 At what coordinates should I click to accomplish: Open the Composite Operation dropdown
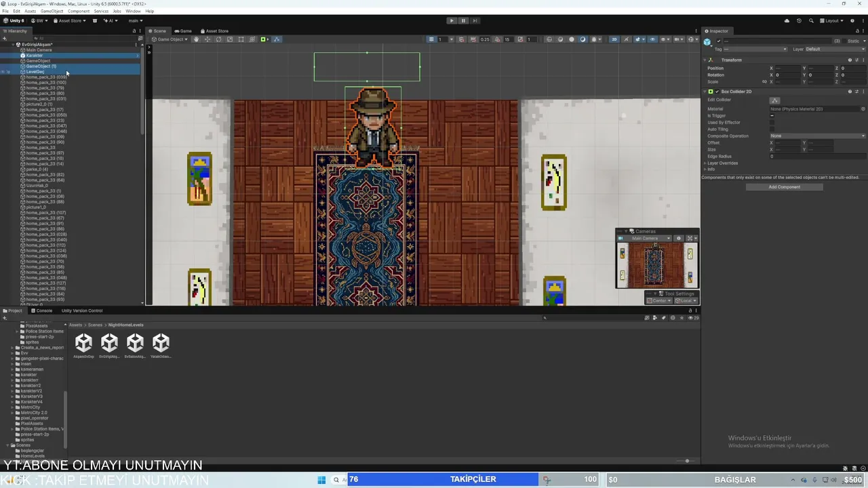pos(818,136)
